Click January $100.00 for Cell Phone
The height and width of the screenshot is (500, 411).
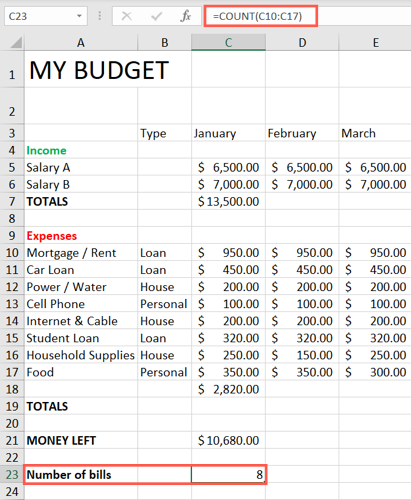[x=228, y=304]
